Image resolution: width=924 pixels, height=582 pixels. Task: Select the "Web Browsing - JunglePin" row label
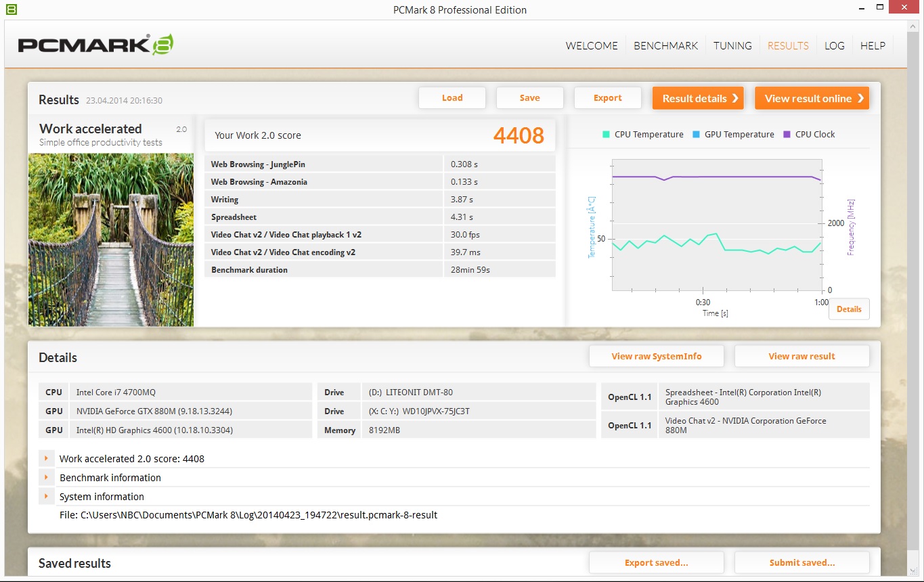point(258,164)
